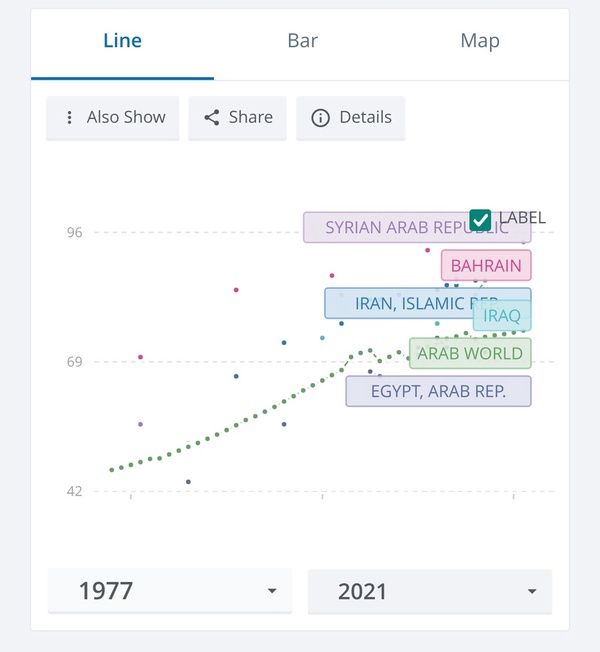
Task: Select the Bahrain series label
Action: point(486,266)
